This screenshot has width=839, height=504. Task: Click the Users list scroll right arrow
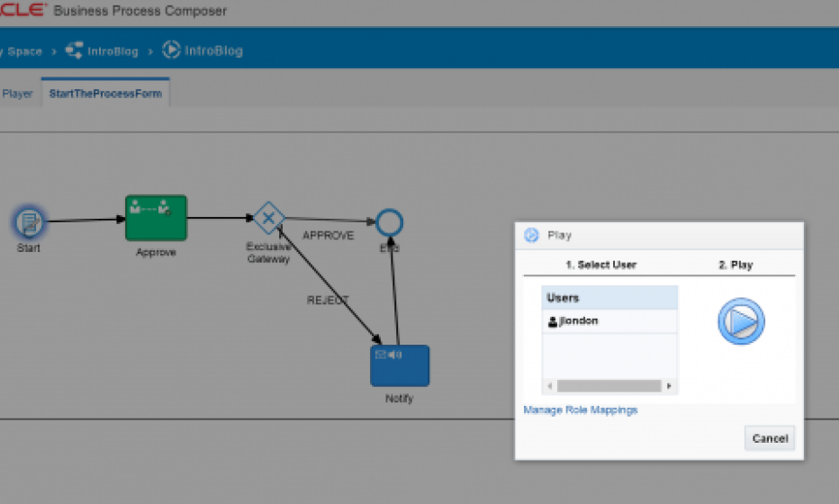pyautogui.click(x=669, y=386)
